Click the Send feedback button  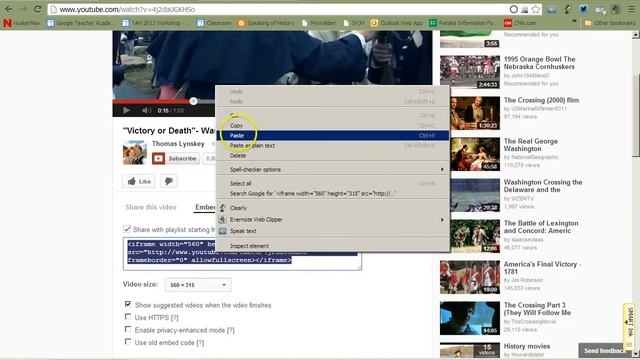pos(604,351)
